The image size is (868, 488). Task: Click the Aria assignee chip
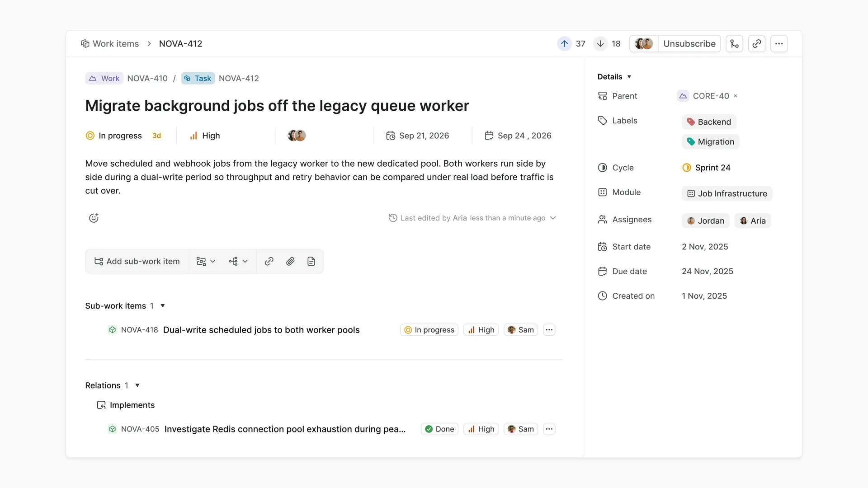point(753,221)
